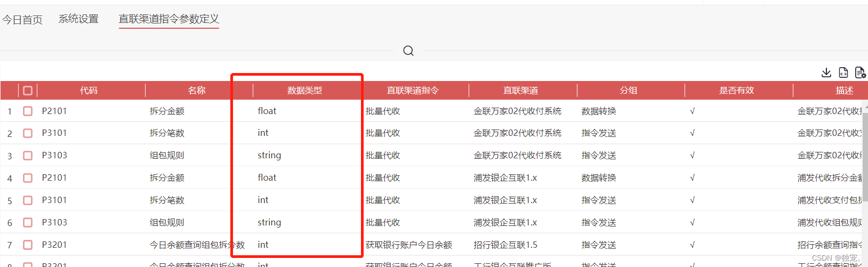Click 金联万家02代收付系统 cell in row 2

coord(517,133)
